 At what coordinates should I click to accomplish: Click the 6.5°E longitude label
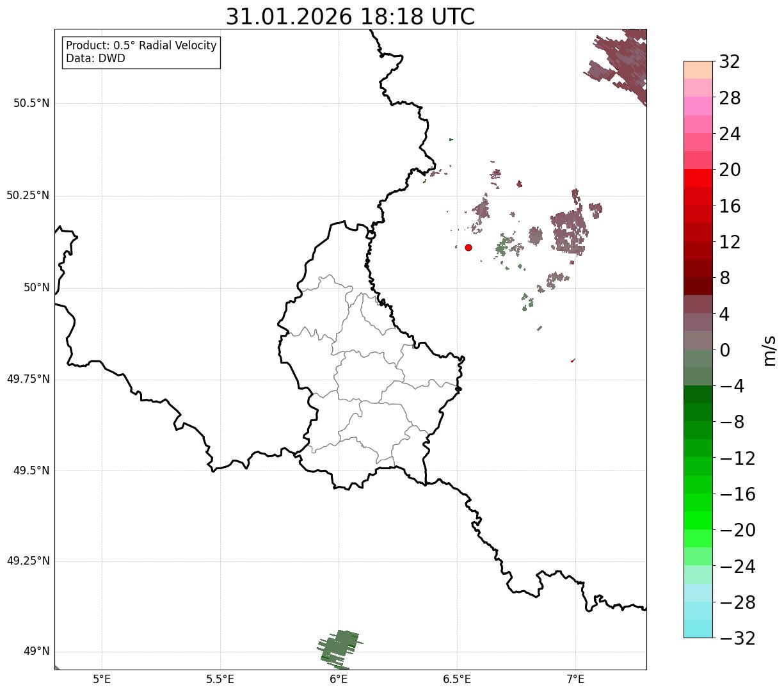[x=457, y=679]
